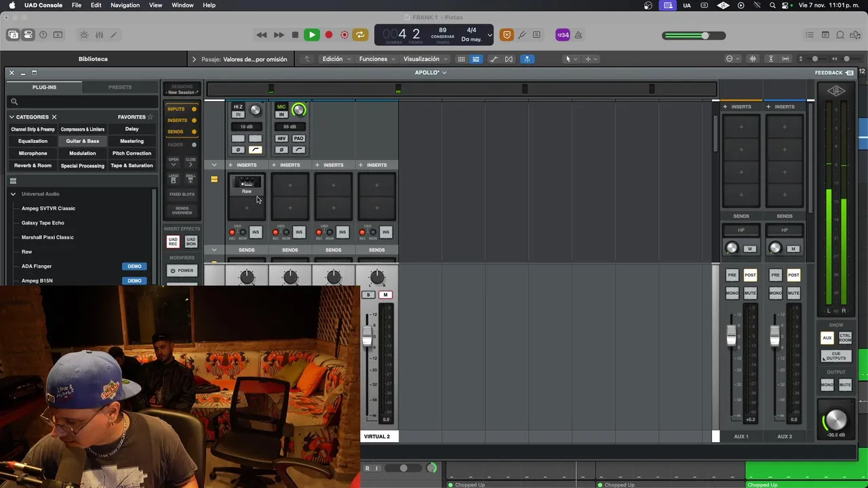This screenshot has height=488, width=868.
Task: Toggle the purple count-in 1234 button
Action: 563,35
